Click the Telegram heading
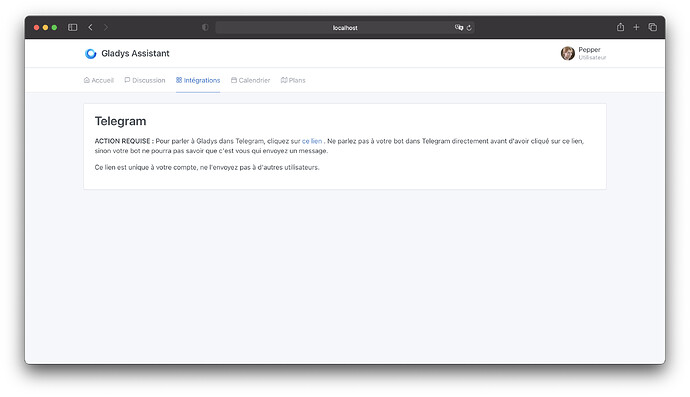This screenshot has width=690, height=397. click(121, 121)
